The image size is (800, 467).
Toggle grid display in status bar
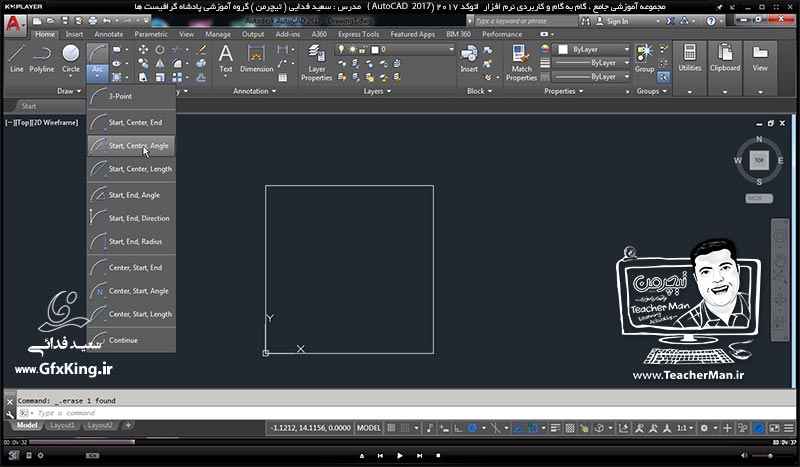click(391, 428)
